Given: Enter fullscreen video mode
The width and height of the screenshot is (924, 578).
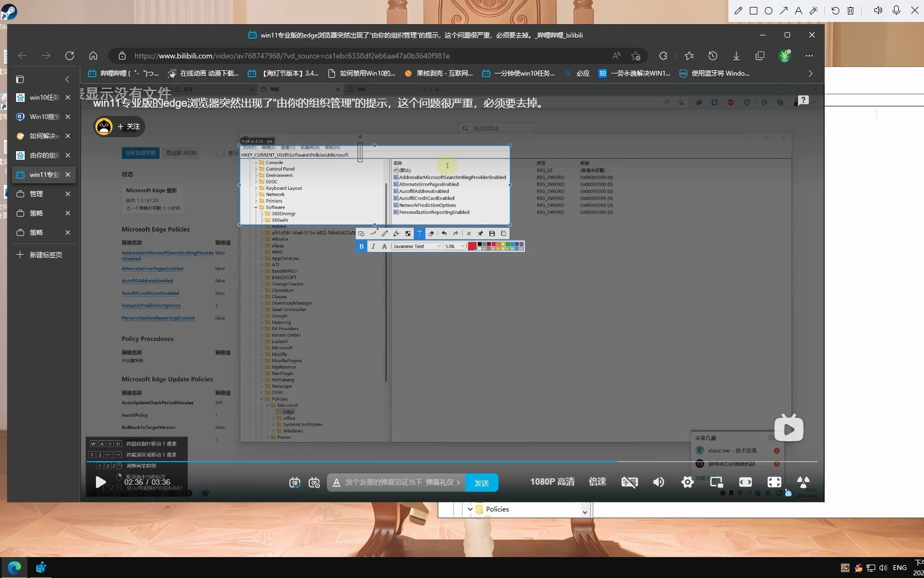Looking at the screenshot, I should tap(803, 482).
